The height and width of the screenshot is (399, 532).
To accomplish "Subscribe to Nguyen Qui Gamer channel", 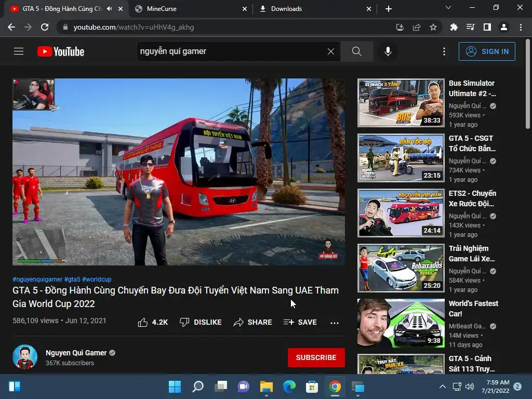I will pos(316,357).
